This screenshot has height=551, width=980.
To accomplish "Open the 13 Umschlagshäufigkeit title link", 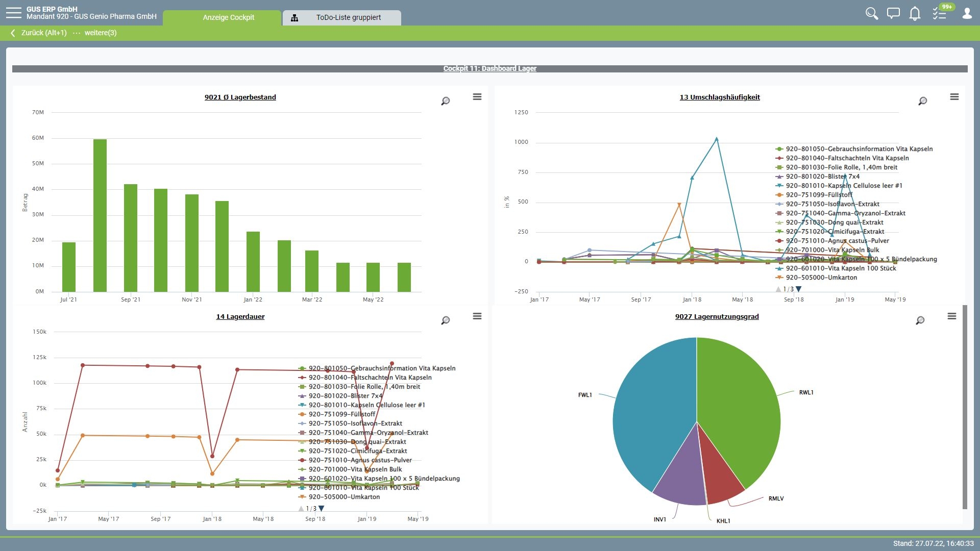I will tap(719, 97).
